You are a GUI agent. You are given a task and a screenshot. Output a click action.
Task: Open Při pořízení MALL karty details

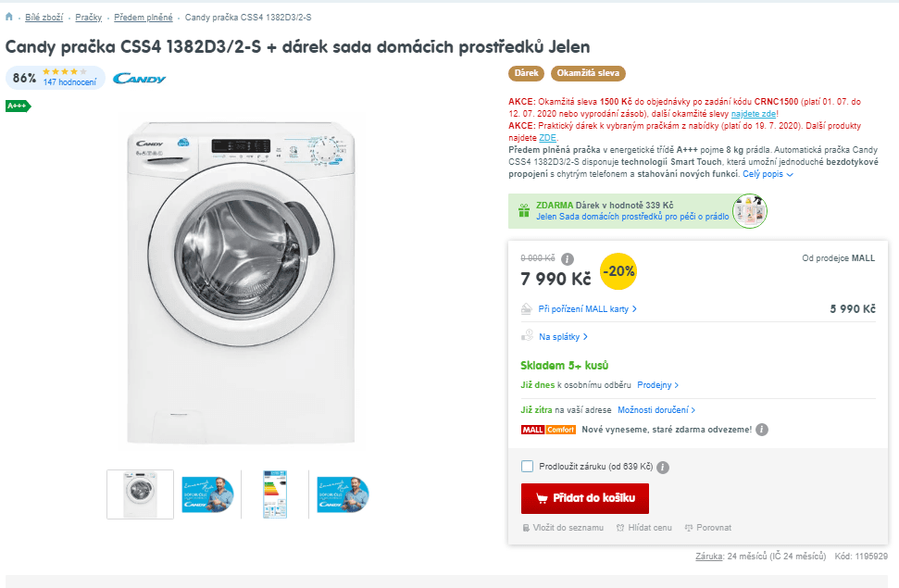pos(587,309)
